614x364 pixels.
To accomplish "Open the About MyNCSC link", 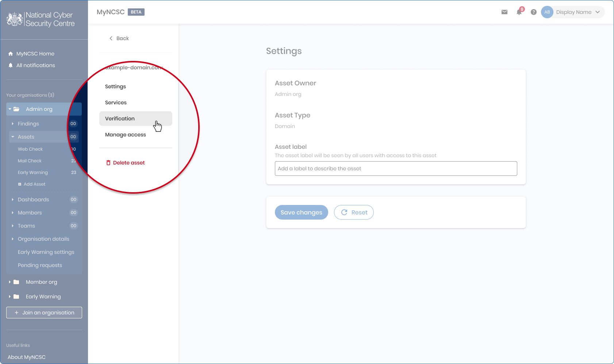I will coord(27,357).
